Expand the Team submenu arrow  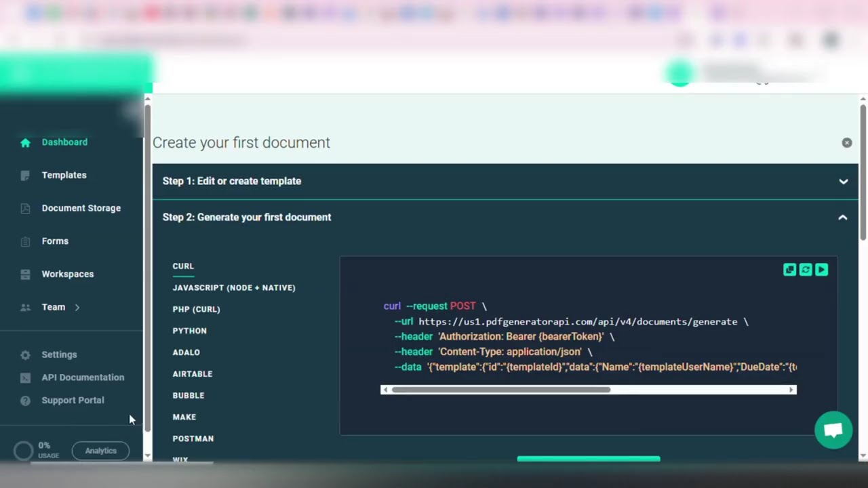pyautogui.click(x=77, y=307)
